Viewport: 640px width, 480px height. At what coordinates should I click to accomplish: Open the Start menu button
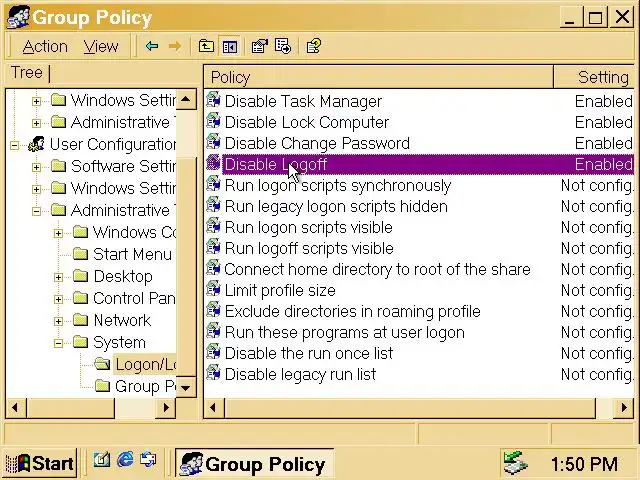40,463
